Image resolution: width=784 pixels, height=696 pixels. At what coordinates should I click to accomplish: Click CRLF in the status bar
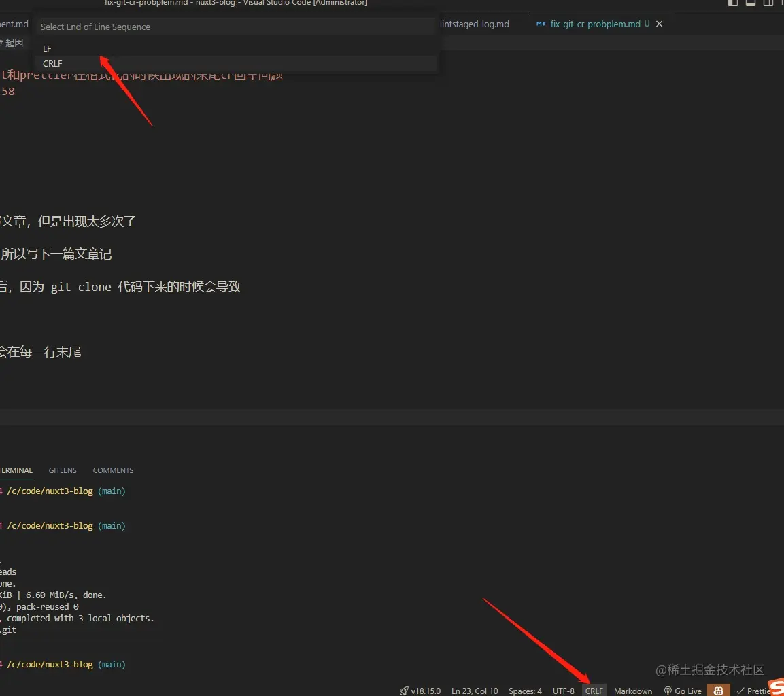tap(594, 691)
